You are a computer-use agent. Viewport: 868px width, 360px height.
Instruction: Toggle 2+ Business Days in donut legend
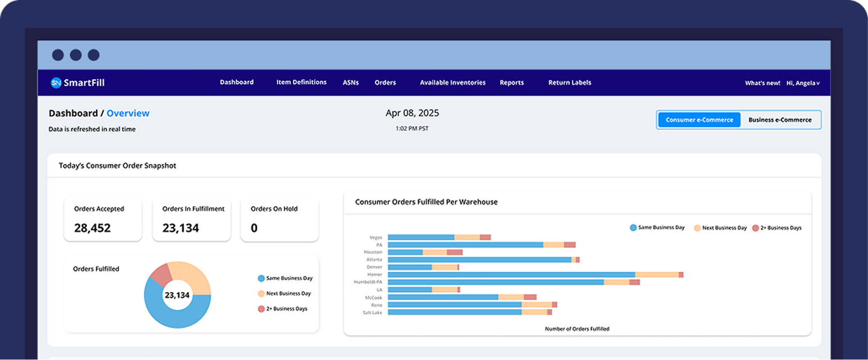[x=283, y=308]
